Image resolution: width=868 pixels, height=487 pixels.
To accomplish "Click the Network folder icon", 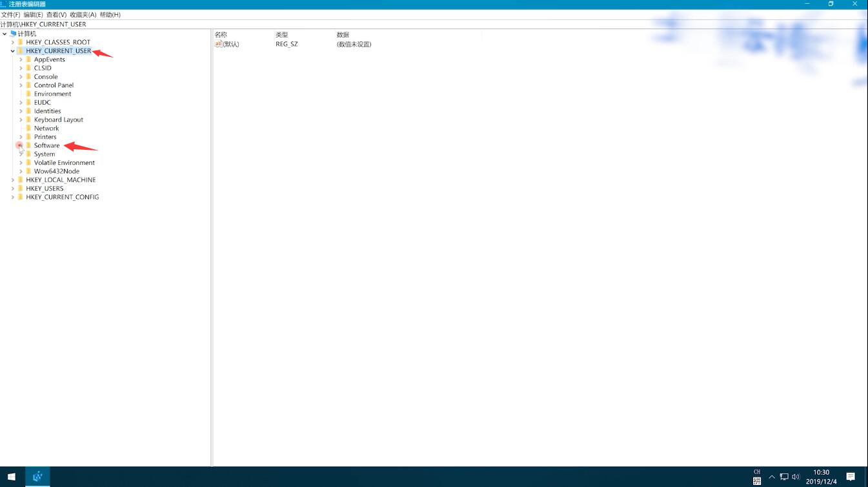I will 28,128.
